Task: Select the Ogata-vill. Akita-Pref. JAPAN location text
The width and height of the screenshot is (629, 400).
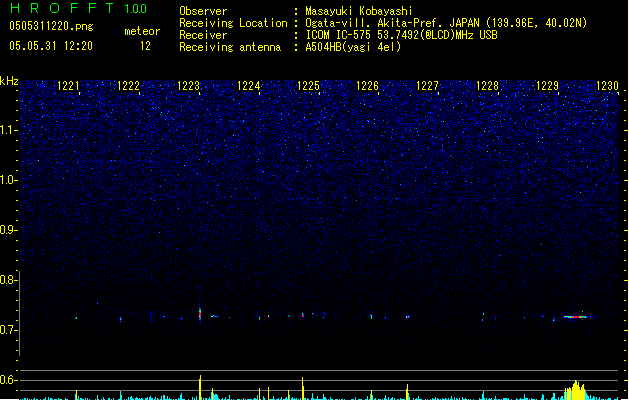Action: tap(446, 23)
